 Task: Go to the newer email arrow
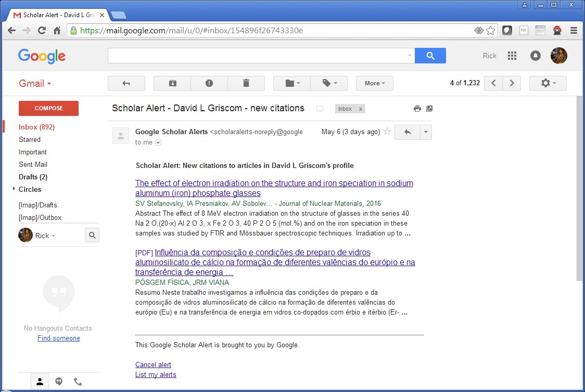pyautogui.click(x=493, y=83)
